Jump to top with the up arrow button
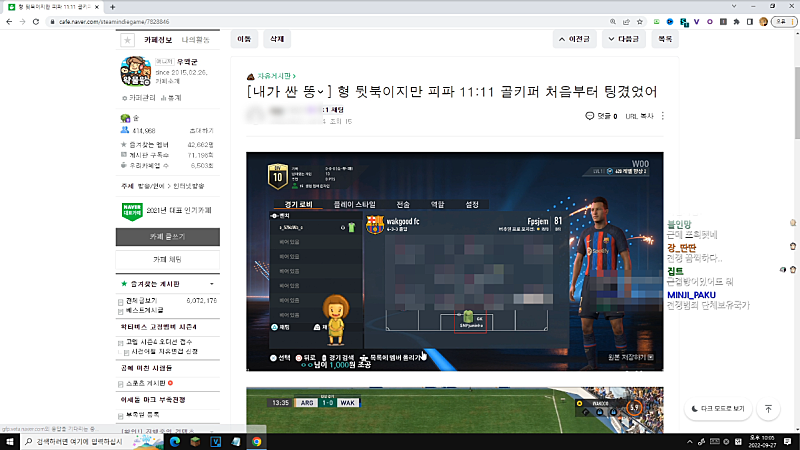 pyautogui.click(x=768, y=409)
